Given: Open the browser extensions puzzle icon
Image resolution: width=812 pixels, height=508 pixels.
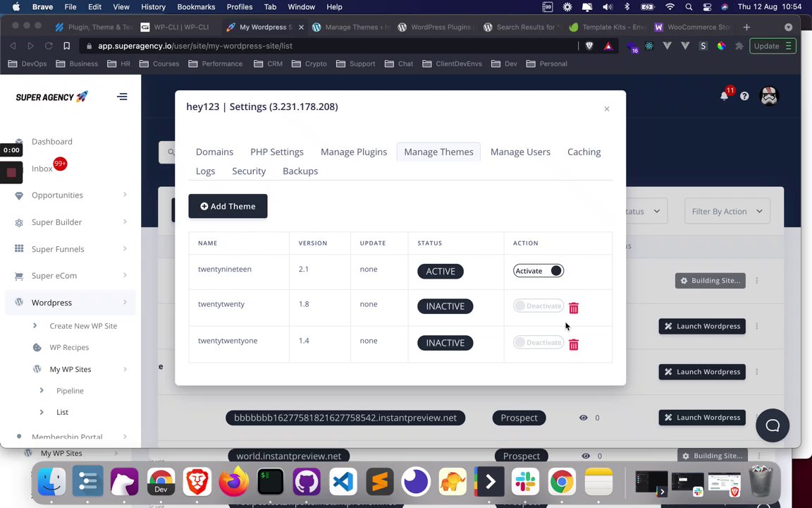Looking at the screenshot, I should click(x=739, y=46).
